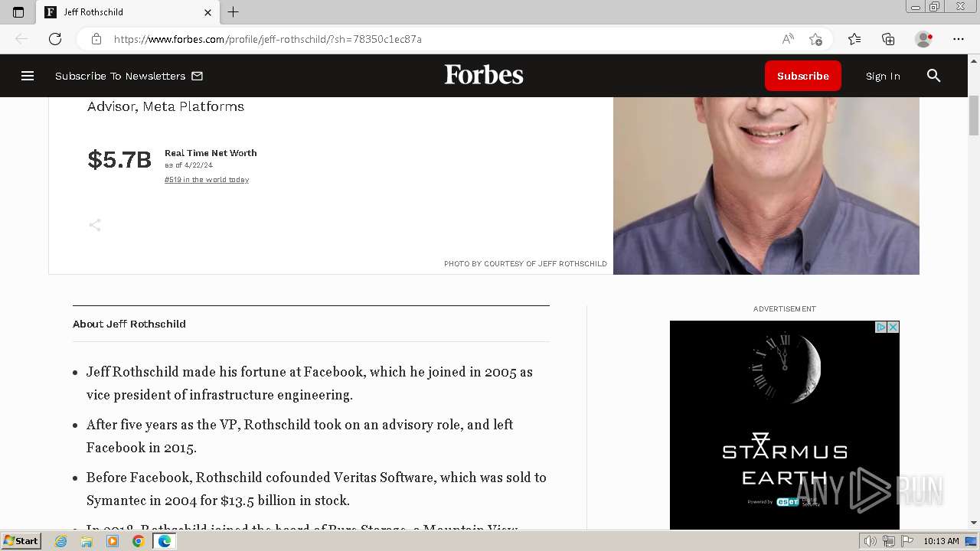980x551 pixels.
Task: Click the share icon under net worth
Action: (x=95, y=225)
